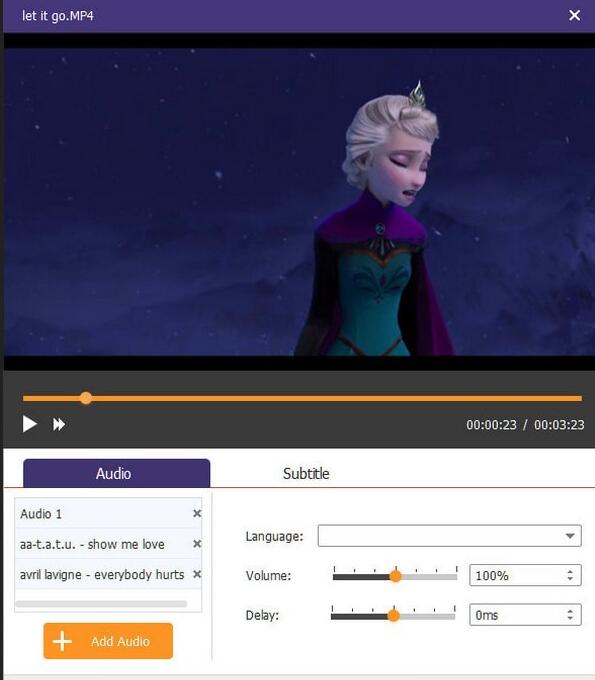Remove avril lavigne everybody hurts track

point(197,574)
